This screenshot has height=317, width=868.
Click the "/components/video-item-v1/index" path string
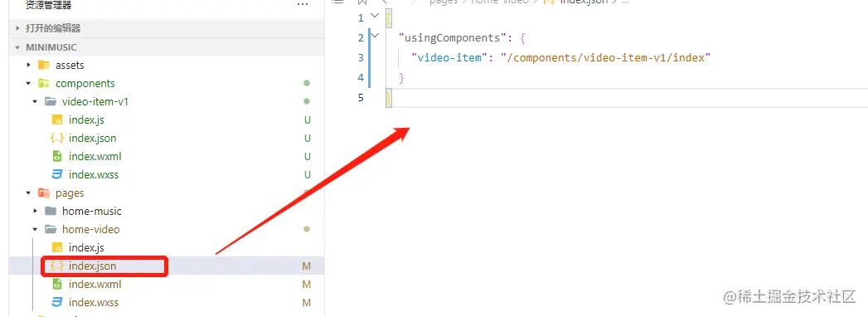pyautogui.click(x=605, y=57)
